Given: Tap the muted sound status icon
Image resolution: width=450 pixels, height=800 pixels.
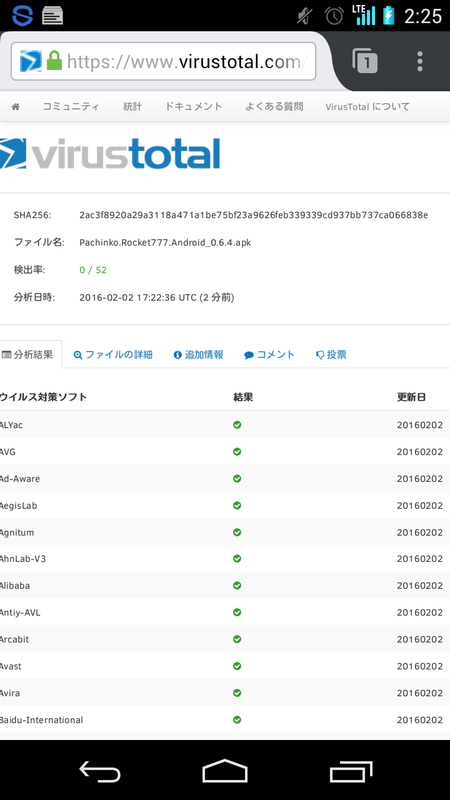Looking at the screenshot, I should tap(304, 16).
